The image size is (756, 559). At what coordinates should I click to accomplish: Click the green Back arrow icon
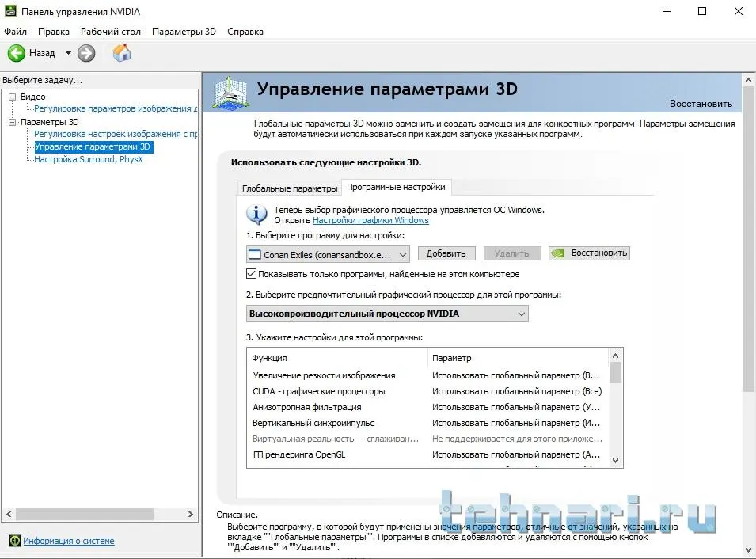tap(16, 53)
